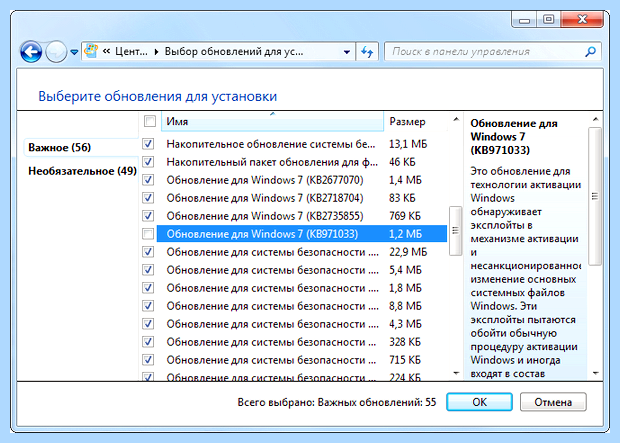The image size is (620, 443).
Task: Sort by the 'Имя' column header
Action: (272, 121)
